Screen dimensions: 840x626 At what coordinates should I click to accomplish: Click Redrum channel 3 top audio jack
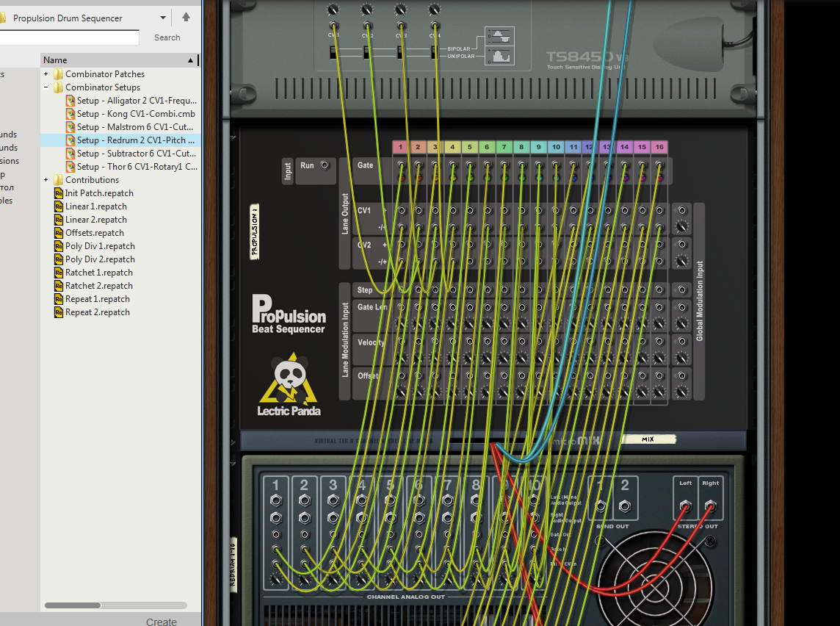tap(333, 500)
